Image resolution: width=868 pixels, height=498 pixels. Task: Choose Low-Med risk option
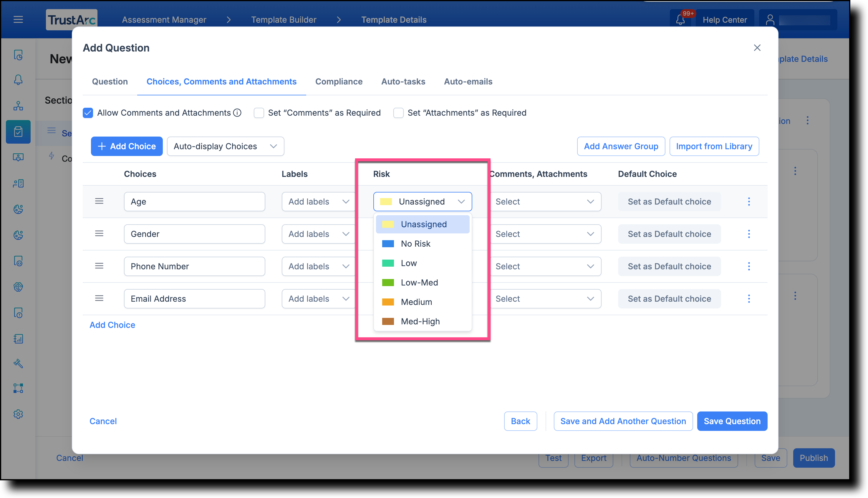coord(423,283)
